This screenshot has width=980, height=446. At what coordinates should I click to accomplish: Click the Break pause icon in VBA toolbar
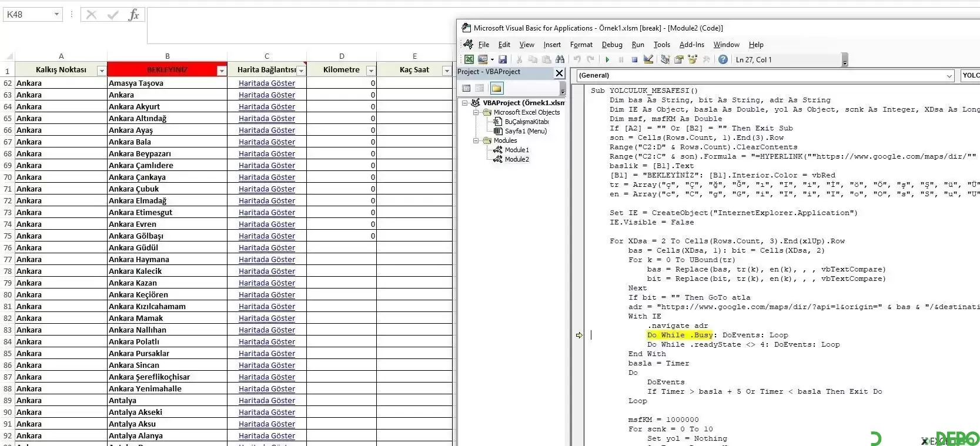[x=621, y=59]
